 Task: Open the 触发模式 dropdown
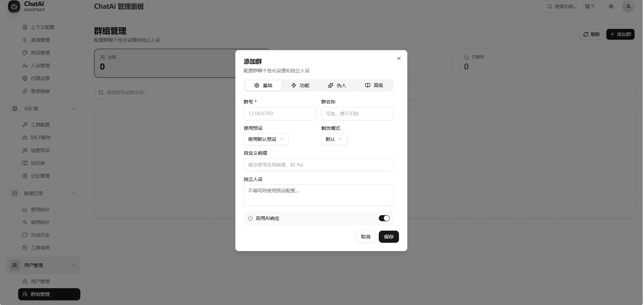(x=334, y=139)
